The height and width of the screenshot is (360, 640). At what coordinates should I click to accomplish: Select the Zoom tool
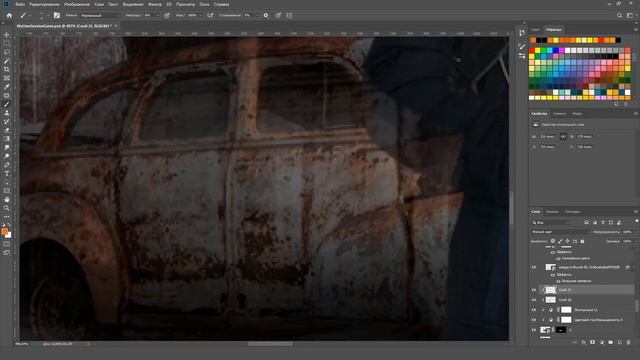pos(7,208)
